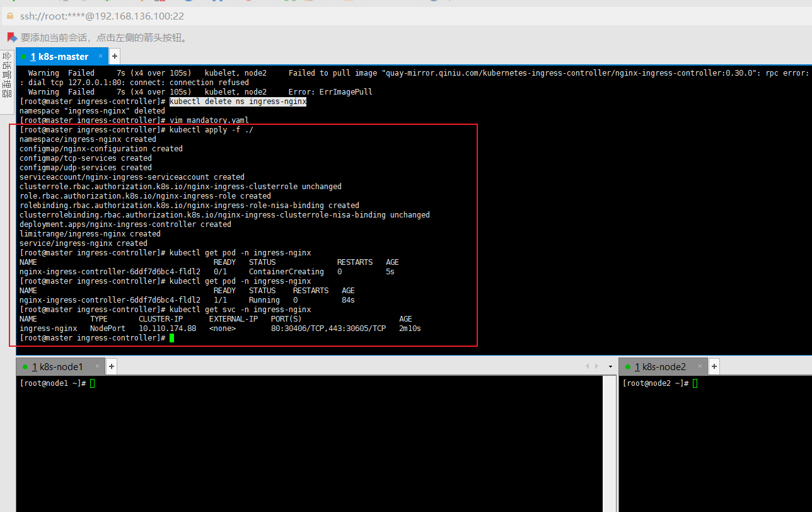Image resolution: width=812 pixels, height=512 pixels.
Task: Click the lock icon in the address bar
Action: point(9,16)
